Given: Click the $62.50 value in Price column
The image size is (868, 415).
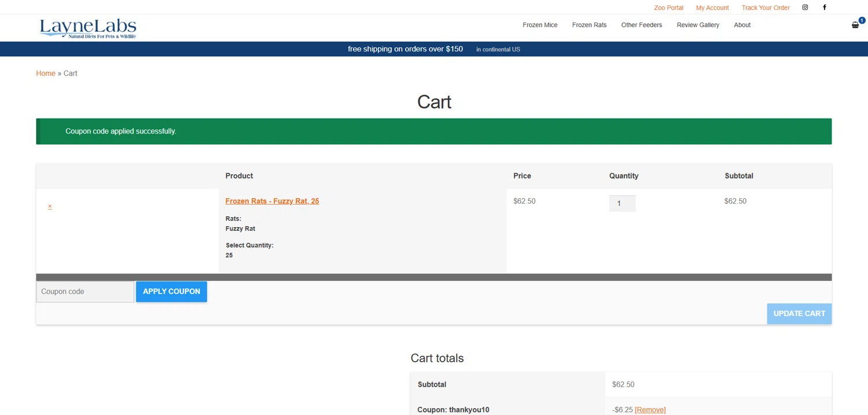Looking at the screenshot, I should tap(524, 201).
